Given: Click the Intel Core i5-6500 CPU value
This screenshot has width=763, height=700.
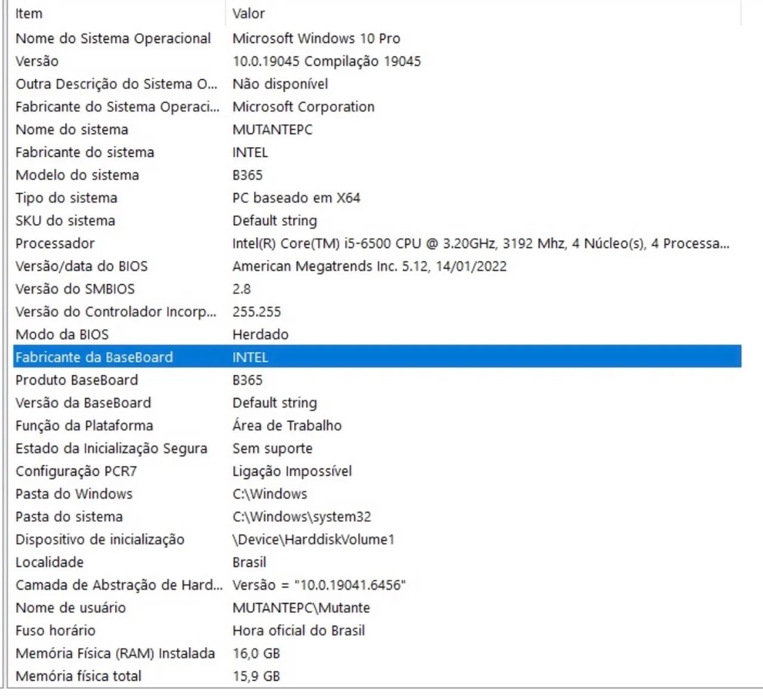Looking at the screenshot, I should coord(481,244).
